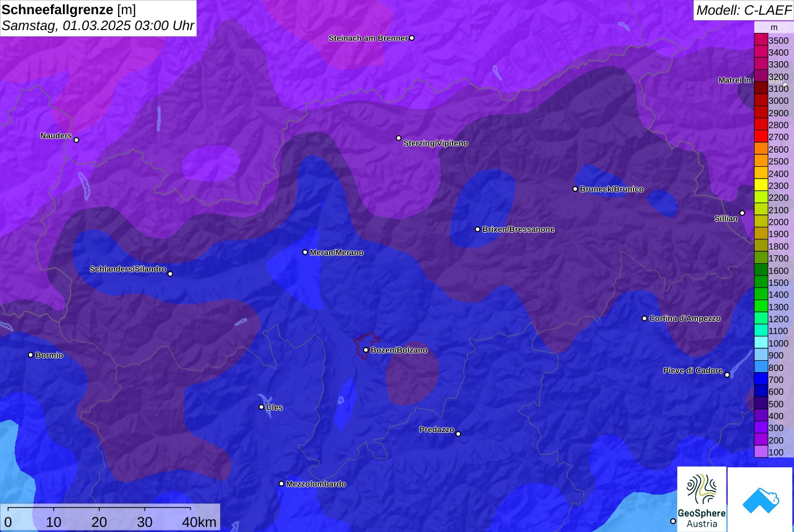Click the Cles label text
This screenshot has width=794, height=532.
pyautogui.click(x=274, y=407)
